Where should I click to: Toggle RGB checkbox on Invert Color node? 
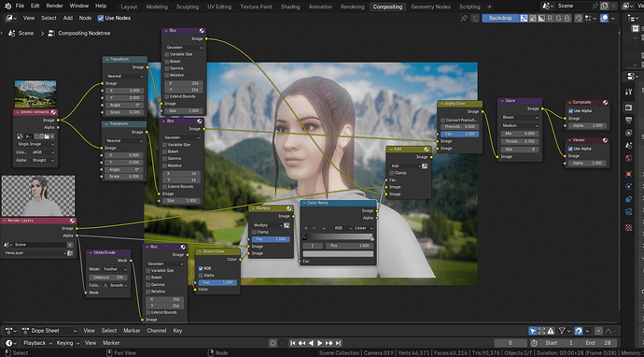pos(201,268)
